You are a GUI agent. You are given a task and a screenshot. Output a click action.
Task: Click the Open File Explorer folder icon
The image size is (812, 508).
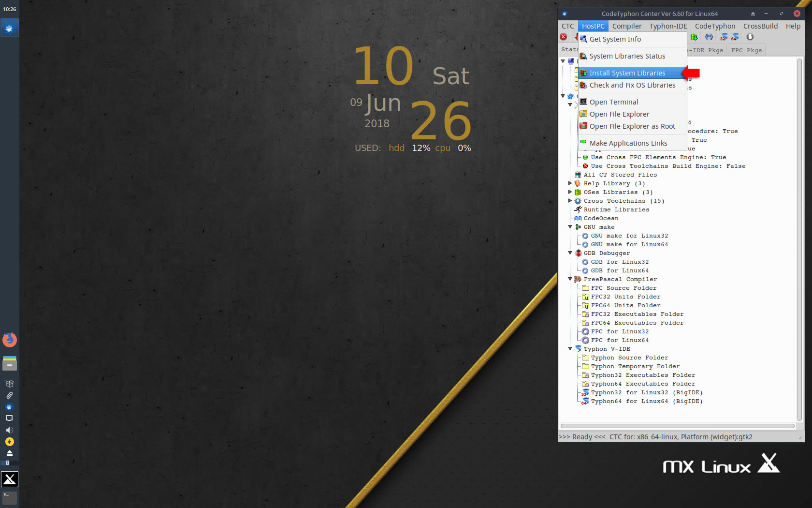[583, 114]
